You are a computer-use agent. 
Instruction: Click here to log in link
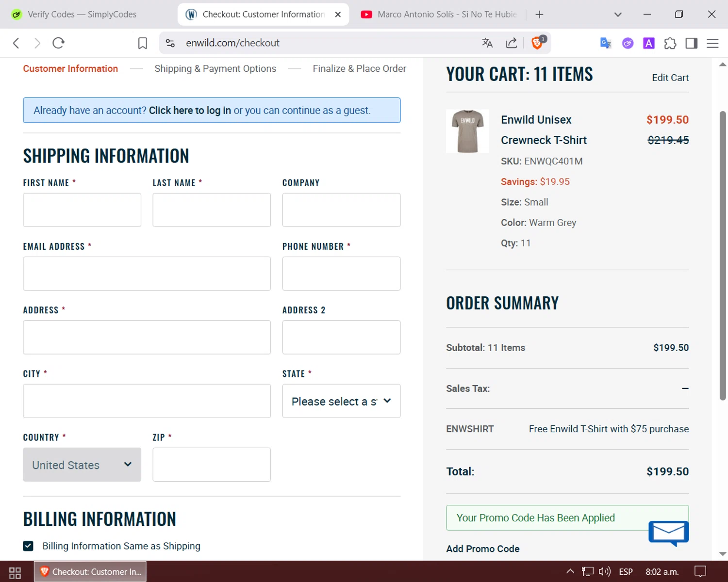190,111
